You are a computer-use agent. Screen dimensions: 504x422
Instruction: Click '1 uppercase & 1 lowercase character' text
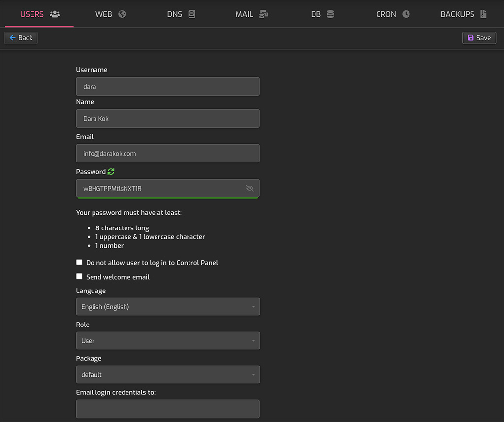[x=150, y=237]
